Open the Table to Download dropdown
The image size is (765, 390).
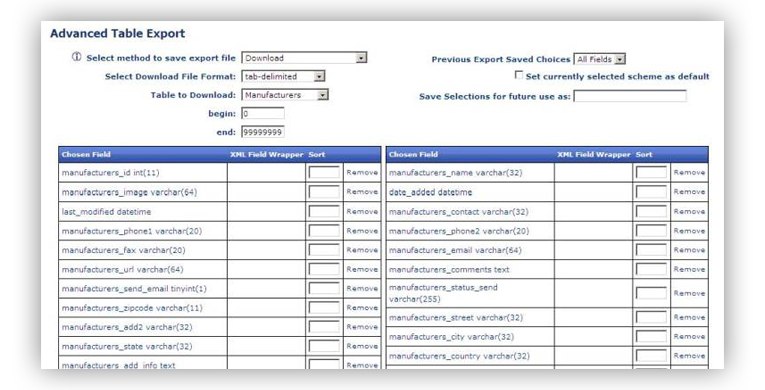click(x=285, y=95)
